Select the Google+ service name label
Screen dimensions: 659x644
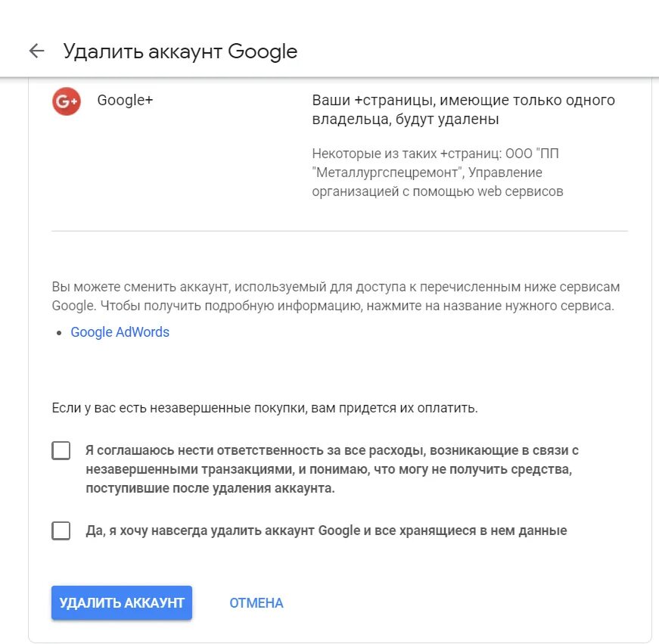[125, 101]
